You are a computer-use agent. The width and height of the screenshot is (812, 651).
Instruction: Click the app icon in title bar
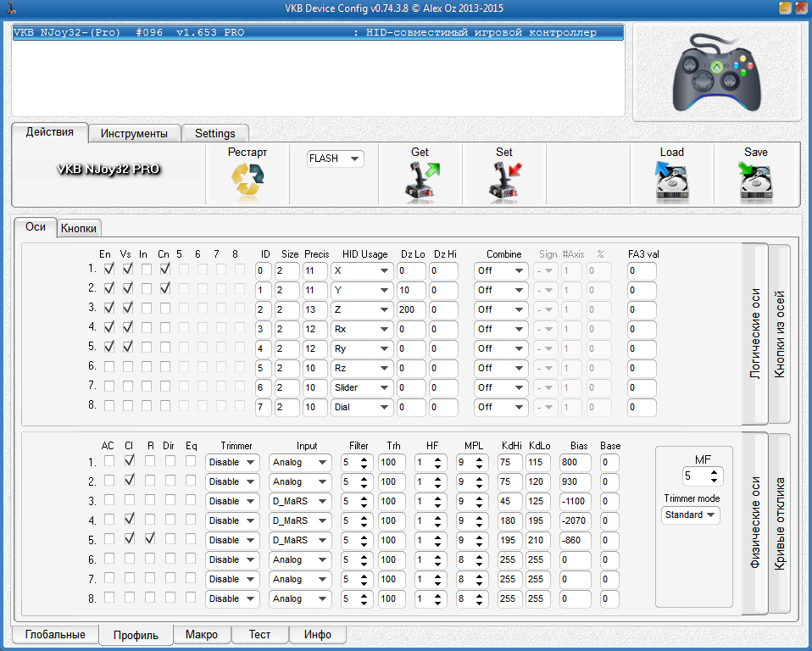click(11, 8)
